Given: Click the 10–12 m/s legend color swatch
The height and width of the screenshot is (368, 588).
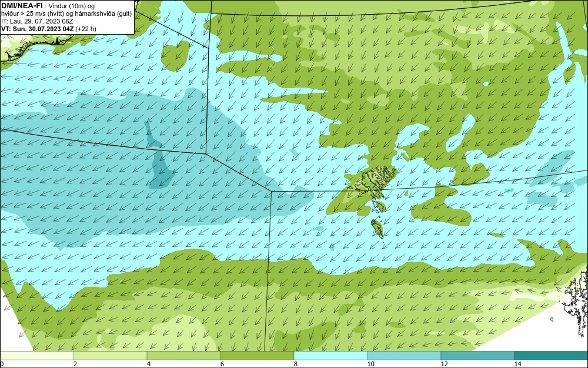Looking at the screenshot, I should point(404,355).
